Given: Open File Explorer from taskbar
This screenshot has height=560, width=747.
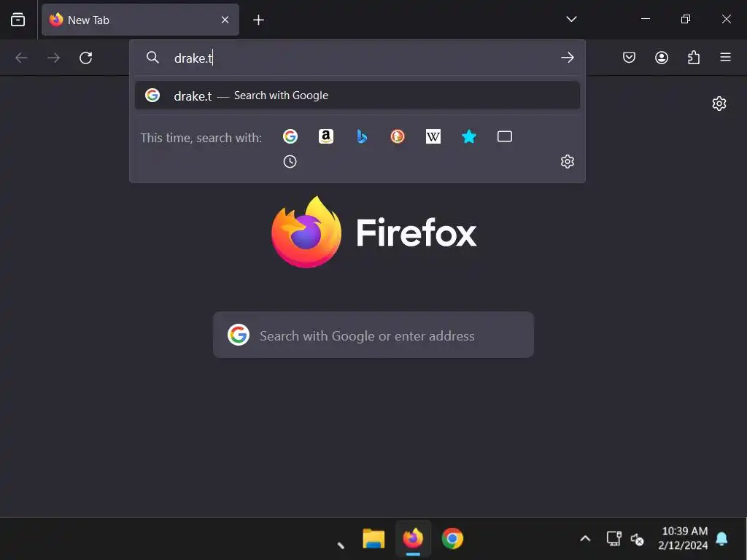Looking at the screenshot, I should (373, 539).
